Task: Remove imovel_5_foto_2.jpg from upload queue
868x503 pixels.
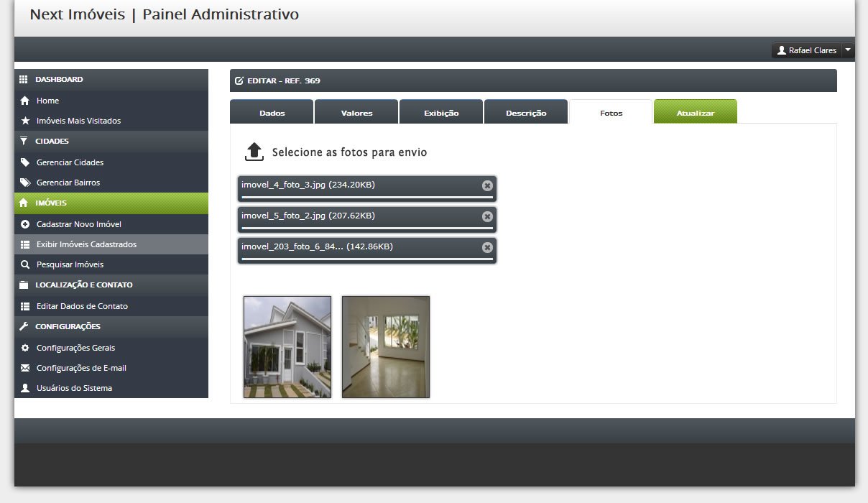Action: [487, 216]
